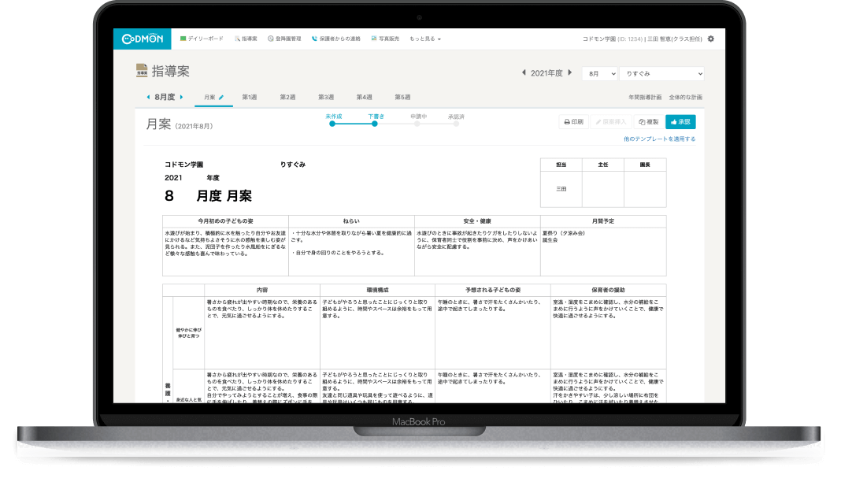Expand the もっと見る menu
This screenshot has width=841, height=504.
[425, 39]
